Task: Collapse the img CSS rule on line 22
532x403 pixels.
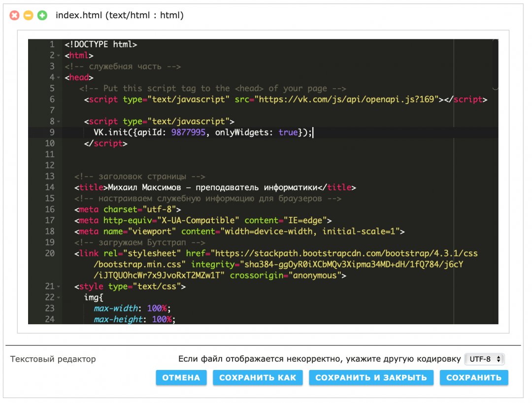Action: 59,298
